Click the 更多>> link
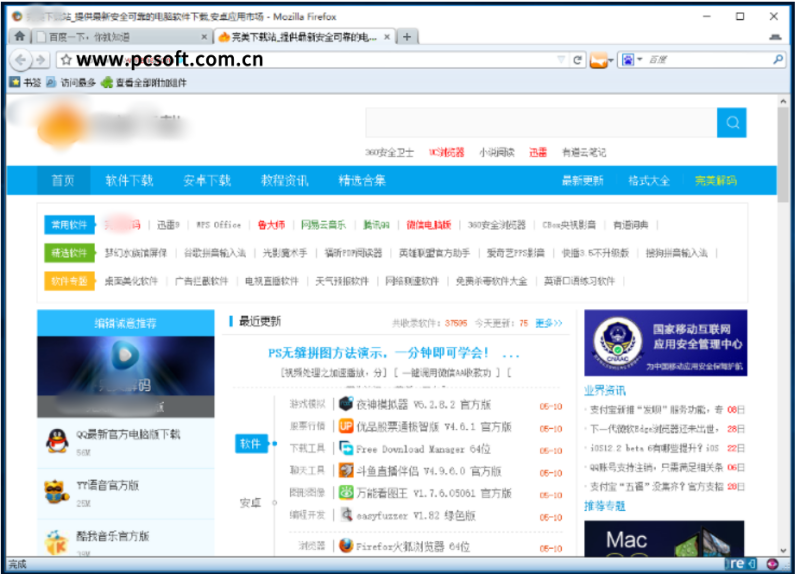Viewport: 800px width, 574px height. point(549,323)
